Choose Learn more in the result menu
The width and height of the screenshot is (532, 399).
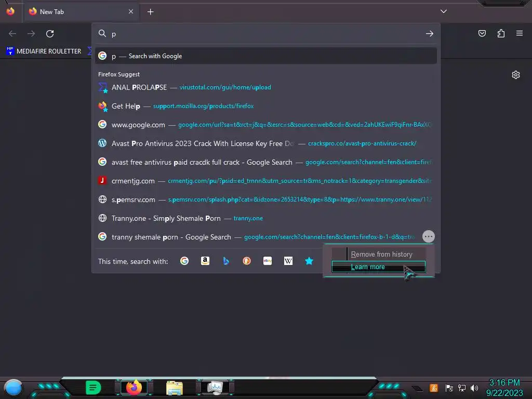coord(379,267)
